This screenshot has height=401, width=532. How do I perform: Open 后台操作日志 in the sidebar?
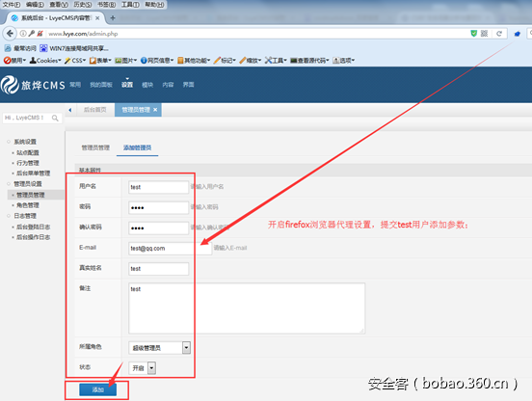(x=33, y=237)
